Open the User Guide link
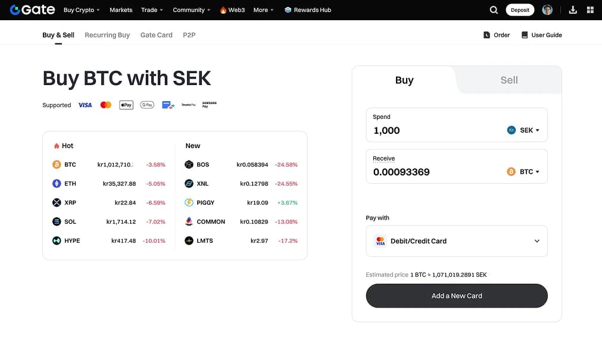The image size is (602, 364). tap(541, 35)
